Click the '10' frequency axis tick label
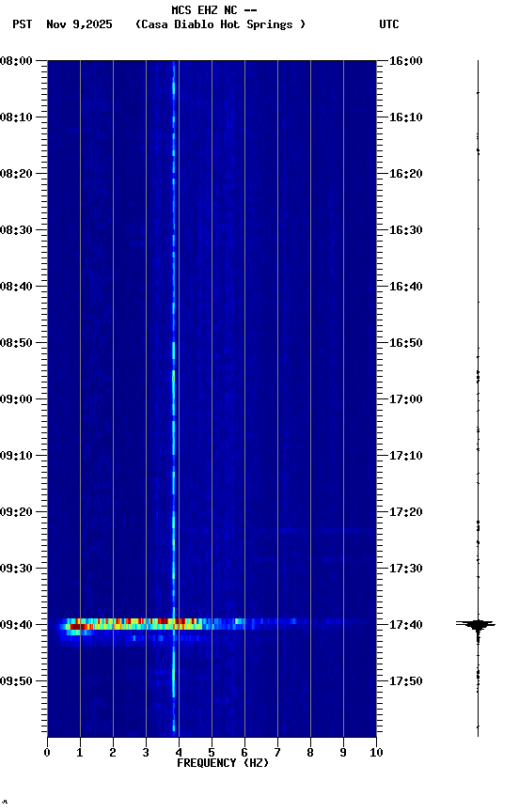The width and height of the screenshot is (519, 812). (x=376, y=753)
